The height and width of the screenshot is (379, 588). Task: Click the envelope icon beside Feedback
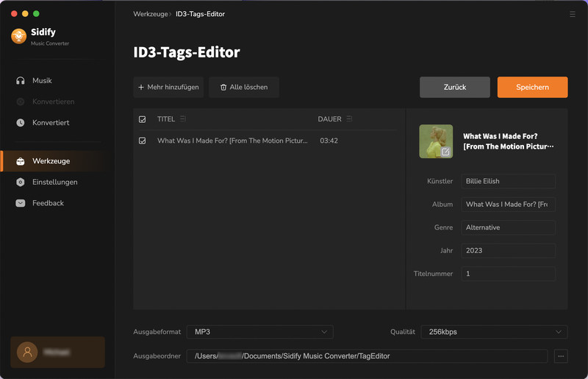coord(21,203)
